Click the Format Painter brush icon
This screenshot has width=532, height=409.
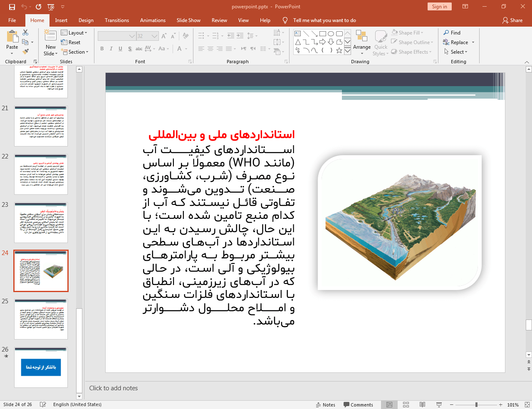coord(25,52)
